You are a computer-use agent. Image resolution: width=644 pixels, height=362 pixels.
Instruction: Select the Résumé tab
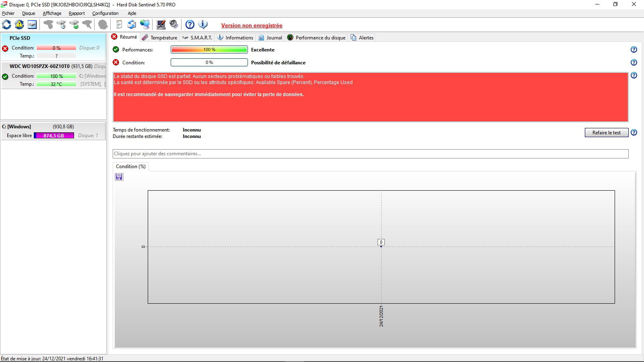click(124, 37)
